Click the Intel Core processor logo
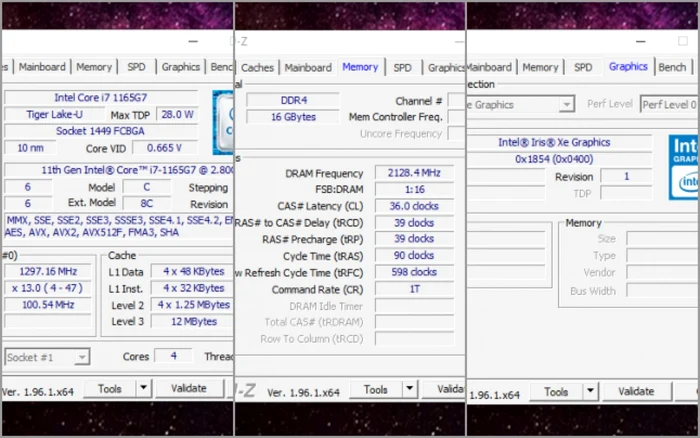The width and height of the screenshot is (700, 438). [x=223, y=122]
